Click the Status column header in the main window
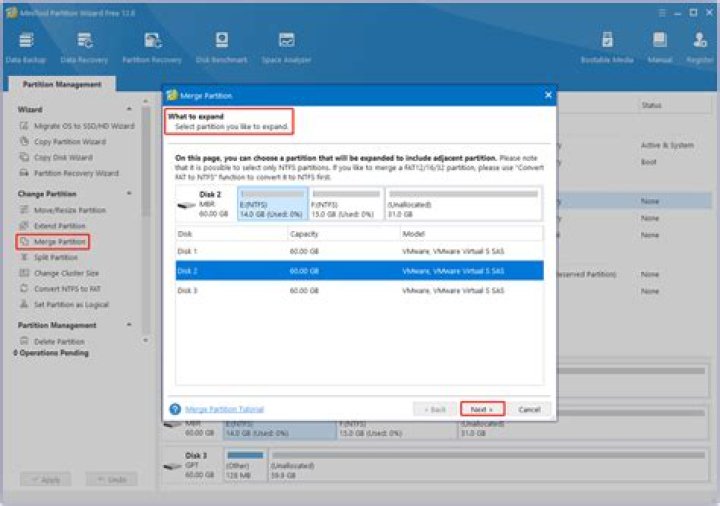The width and height of the screenshot is (720, 506). (651, 105)
